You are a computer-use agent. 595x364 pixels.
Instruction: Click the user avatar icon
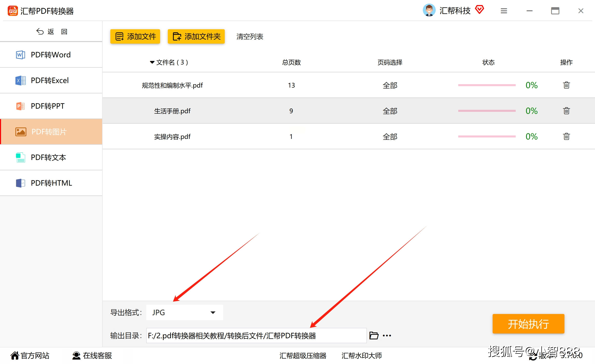pyautogui.click(x=429, y=10)
